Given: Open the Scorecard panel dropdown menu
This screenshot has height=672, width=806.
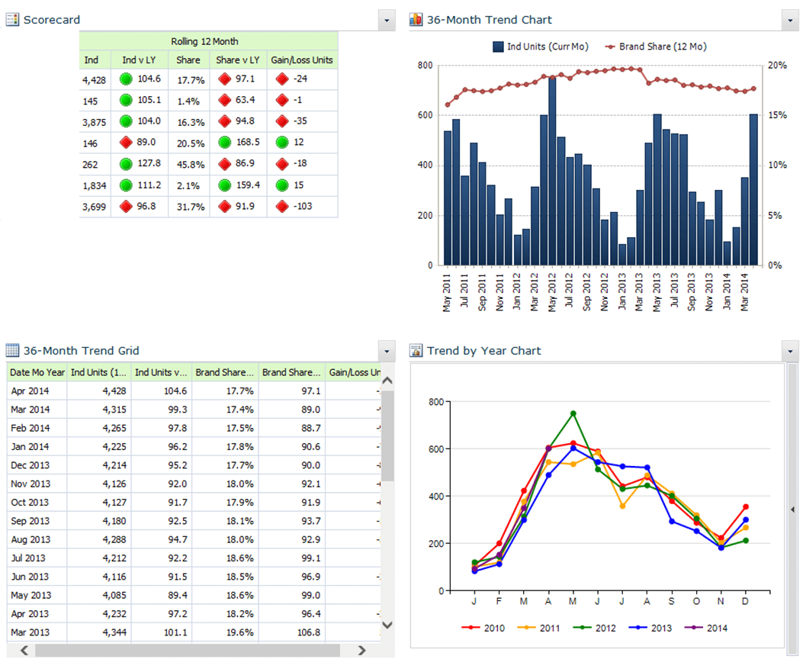Looking at the screenshot, I should point(386,20).
